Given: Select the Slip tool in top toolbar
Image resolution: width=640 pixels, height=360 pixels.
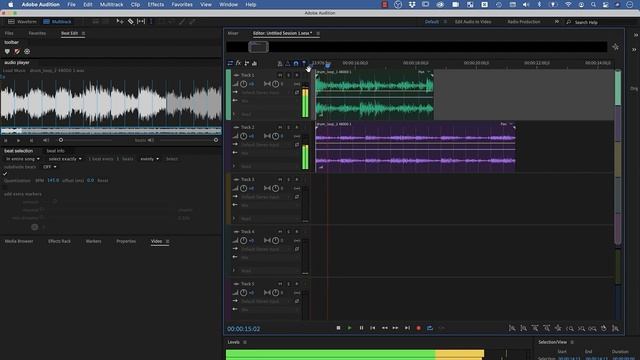Looking at the screenshot, I should 141,22.
